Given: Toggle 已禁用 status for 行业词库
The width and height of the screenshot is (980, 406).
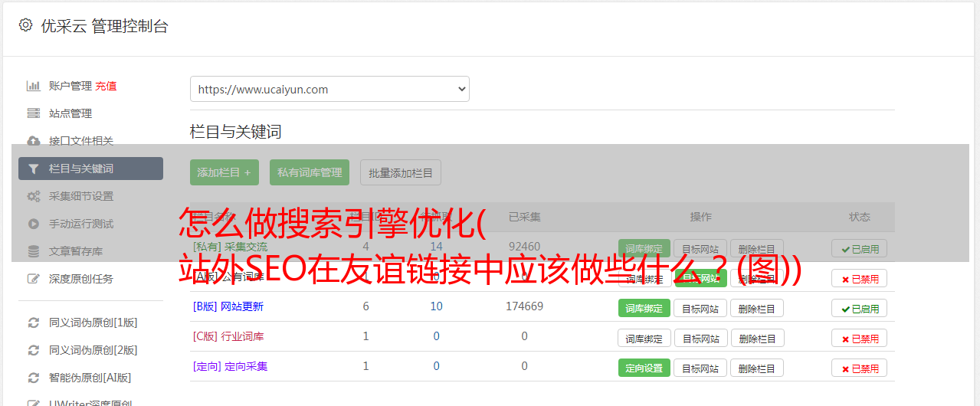Looking at the screenshot, I should pyautogui.click(x=860, y=338).
